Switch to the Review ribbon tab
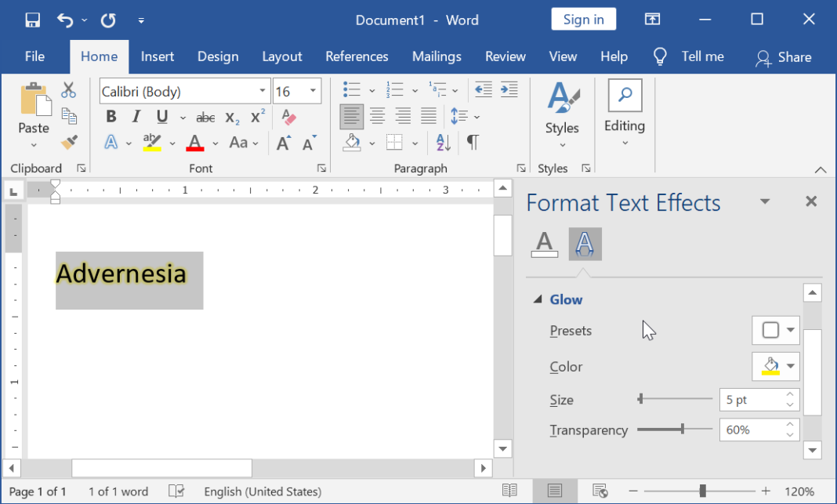This screenshot has height=504, width=837. (x=505, y=56)
